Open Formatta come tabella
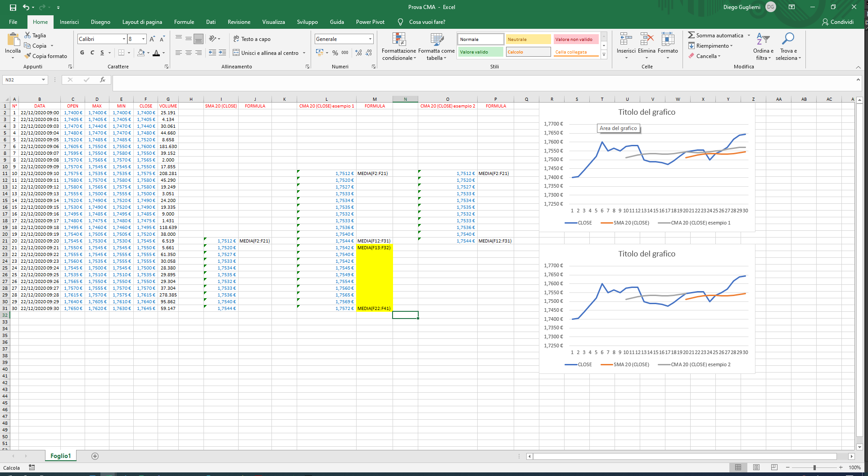Screen dimensions: 868x476 click(x=436, y=46)
